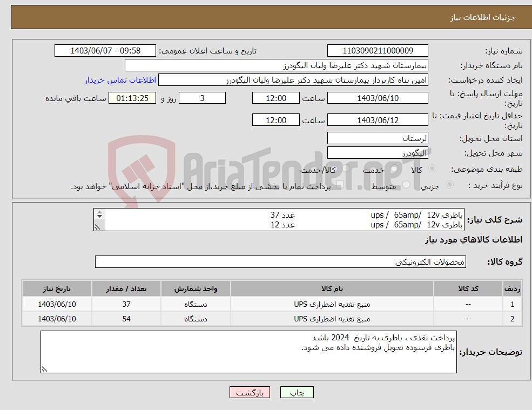Click row 2 need date 1403/06/10

coord(57,319)
